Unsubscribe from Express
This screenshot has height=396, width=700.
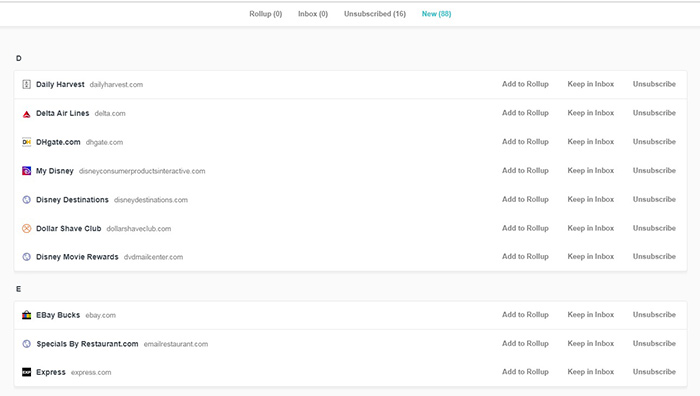654,371
